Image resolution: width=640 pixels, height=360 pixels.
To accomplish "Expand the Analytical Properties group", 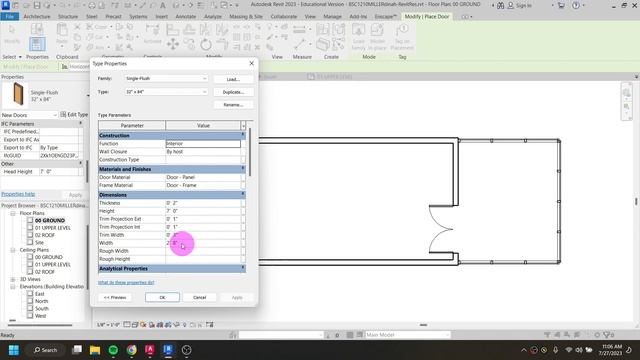I will (x=243, y=268).
